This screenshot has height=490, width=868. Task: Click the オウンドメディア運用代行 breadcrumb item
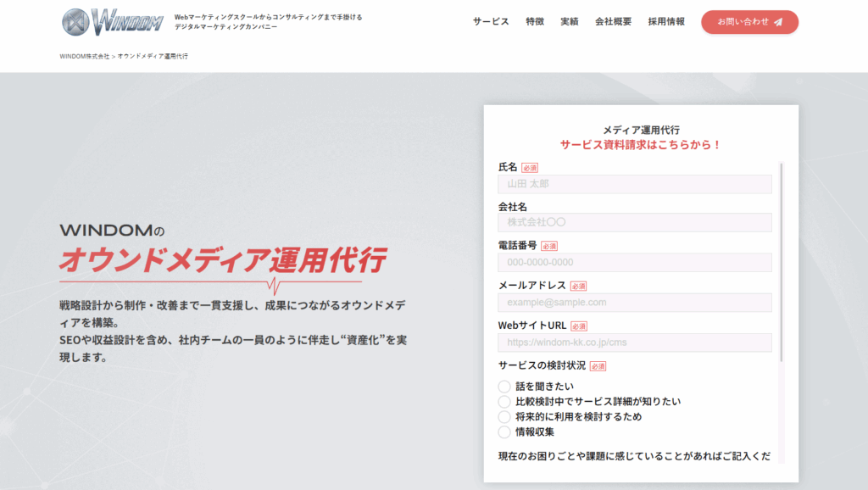[x=153, y=56]
